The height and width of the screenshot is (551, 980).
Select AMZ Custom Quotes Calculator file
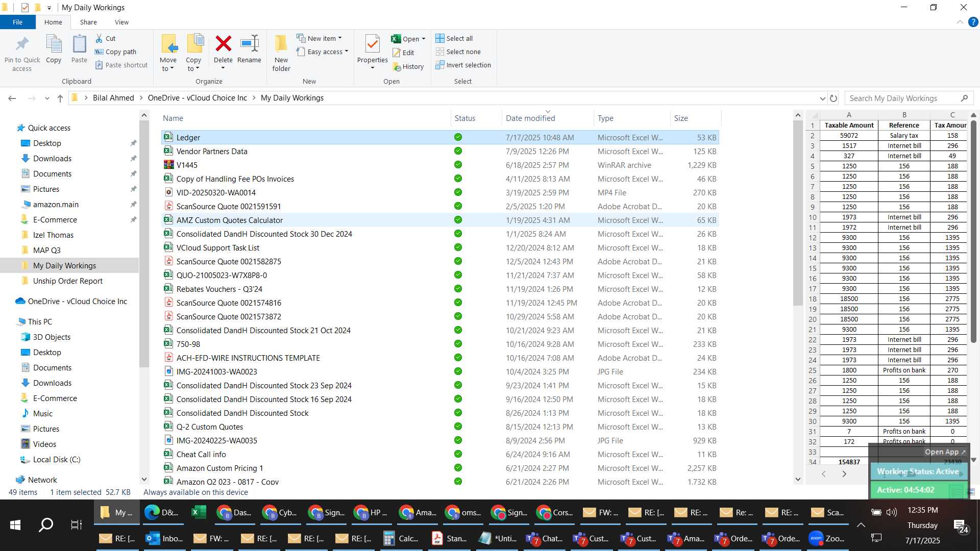[x=439, y=220]
